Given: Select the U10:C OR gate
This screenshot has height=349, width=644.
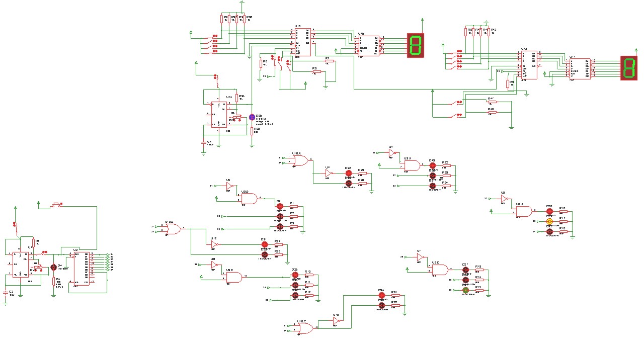Looking at the screenshot, I should 304,328.
